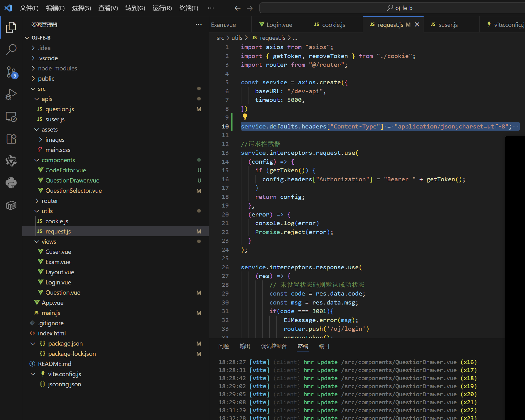The width and height of the screenshot is (525, 420).
Task: Switch to the Exam.vue editor tab
Action: [230, 25]
